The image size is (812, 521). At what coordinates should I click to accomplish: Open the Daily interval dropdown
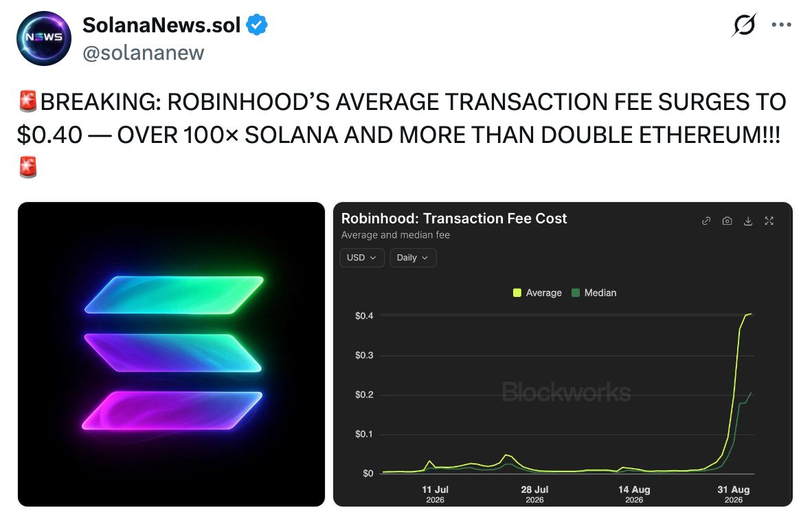[x=412, y=257]
